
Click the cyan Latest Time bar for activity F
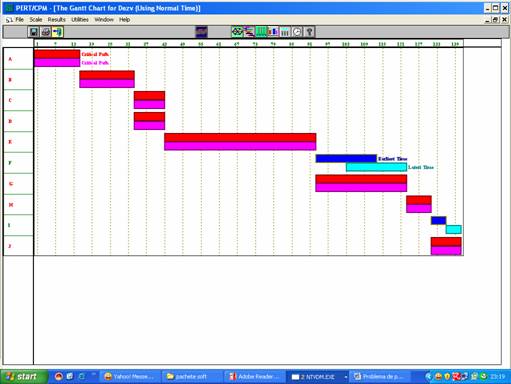click(x=376, y=167)
